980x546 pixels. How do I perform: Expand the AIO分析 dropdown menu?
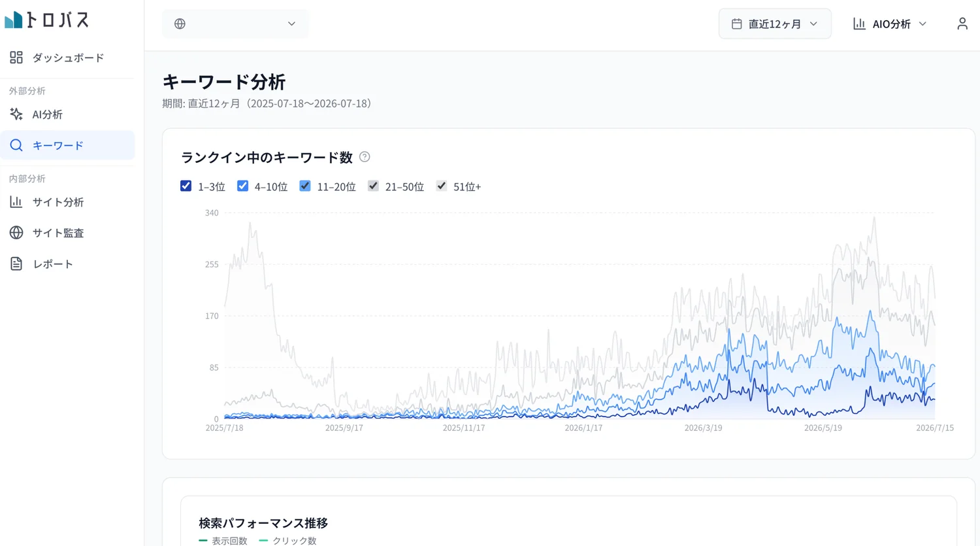coord(890,24)
